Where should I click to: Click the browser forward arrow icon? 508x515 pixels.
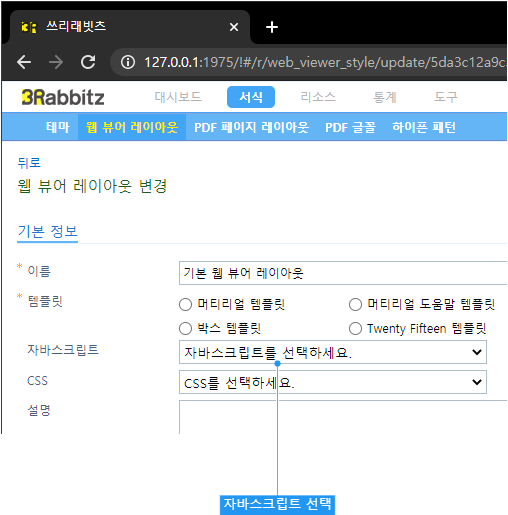point(56,62)
